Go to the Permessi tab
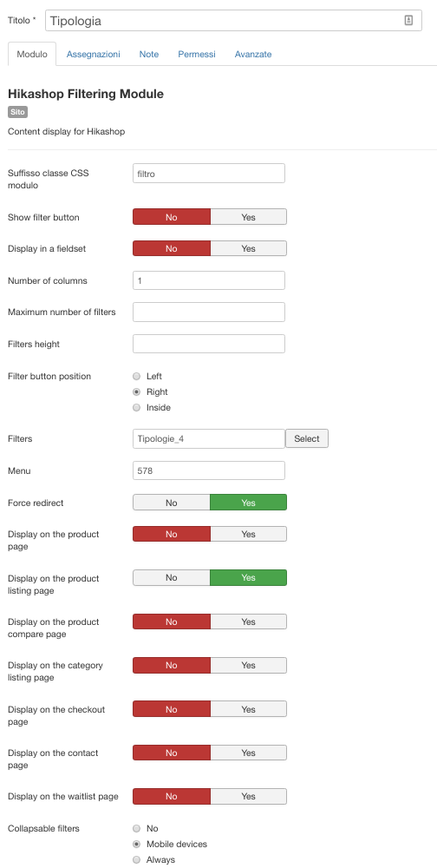Viewport: 437px width, 868px height. point(196,54)
